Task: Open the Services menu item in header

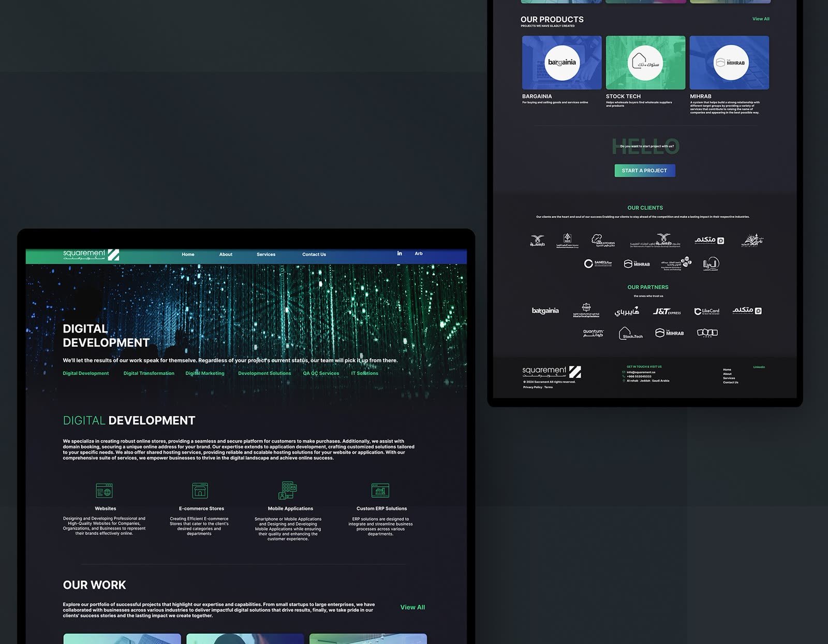Action: click(266, 254)
